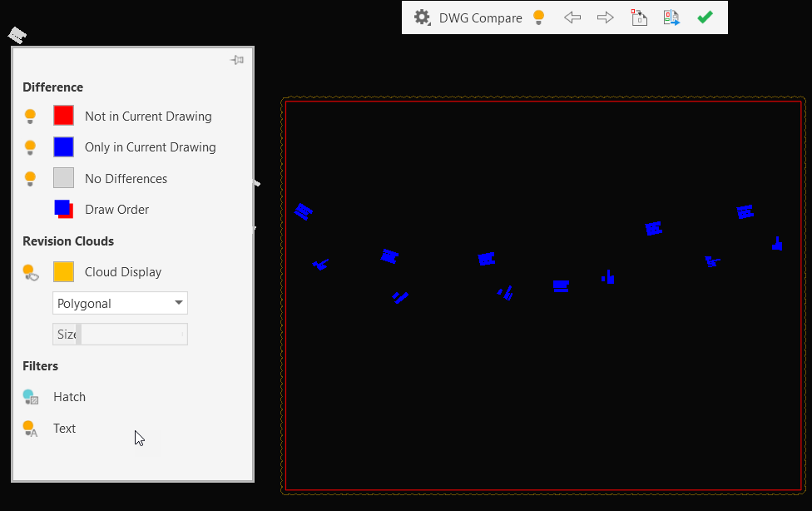Image resolution: width=812 pixels, height=511 pixels.
Task: Click the Draw Order swatch icon
Action: coord(64,209)
